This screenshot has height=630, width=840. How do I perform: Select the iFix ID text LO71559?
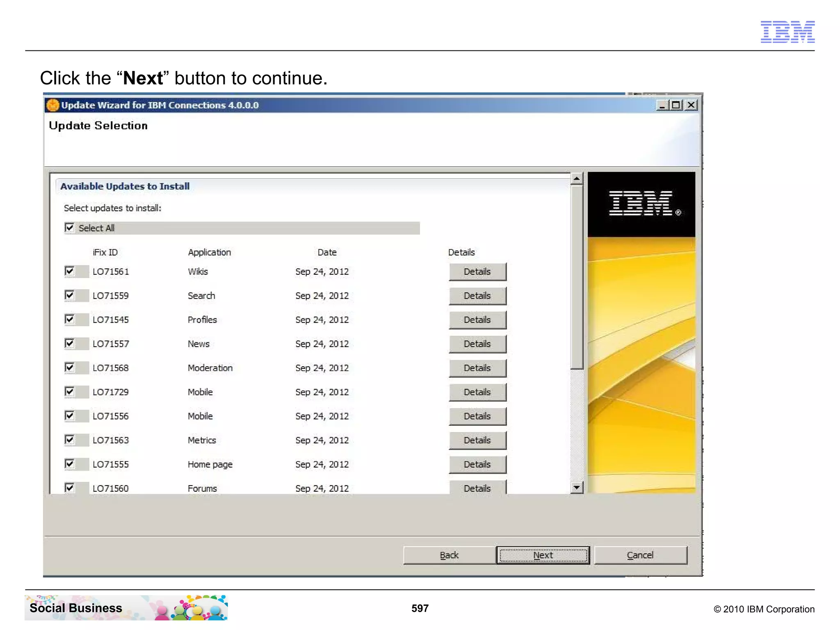pyautogui.click(x=111, y=296)
